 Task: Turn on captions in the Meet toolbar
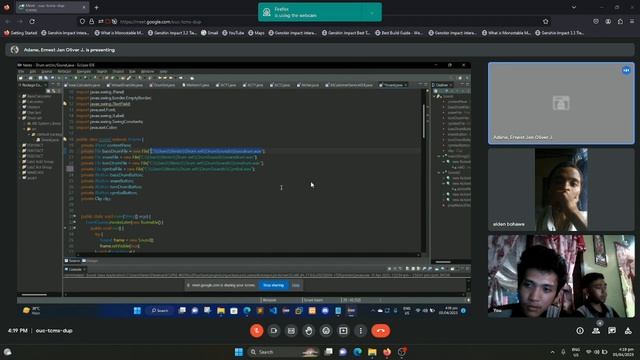(291, 331)
